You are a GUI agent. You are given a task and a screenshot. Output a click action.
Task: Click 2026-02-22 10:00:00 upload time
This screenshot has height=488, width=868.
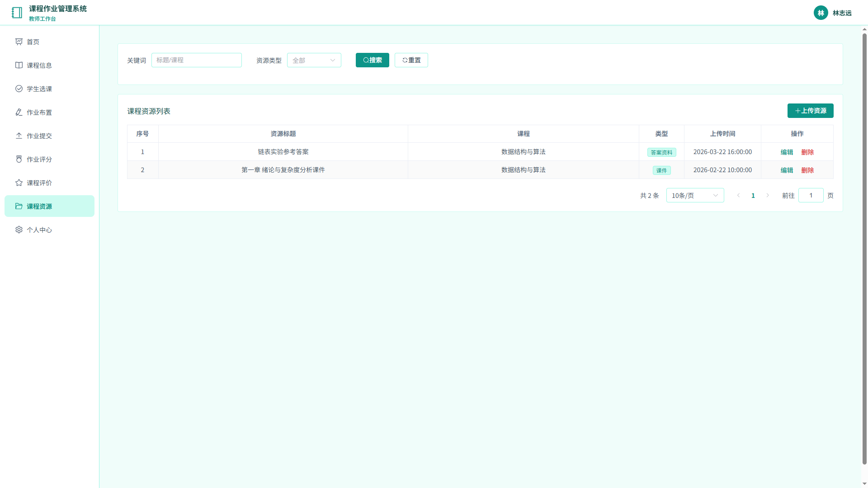pos(722,170)
